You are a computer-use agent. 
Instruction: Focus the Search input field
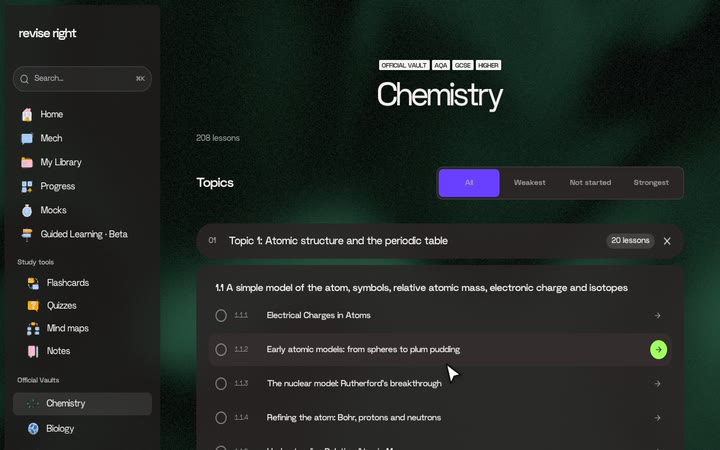click(82, 79)
